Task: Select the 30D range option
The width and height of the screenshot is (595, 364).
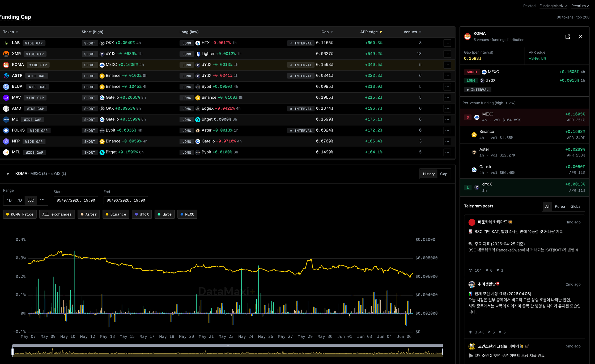Action: pos(31,200)
